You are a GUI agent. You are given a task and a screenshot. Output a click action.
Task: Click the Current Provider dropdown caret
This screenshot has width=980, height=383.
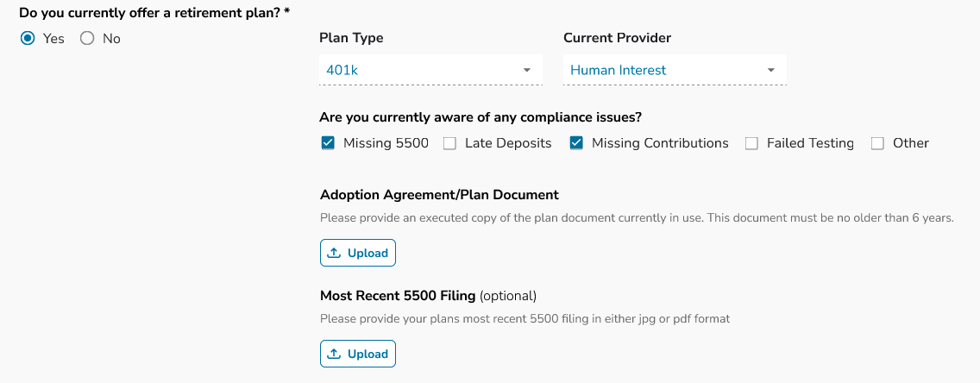coord(770,71)
